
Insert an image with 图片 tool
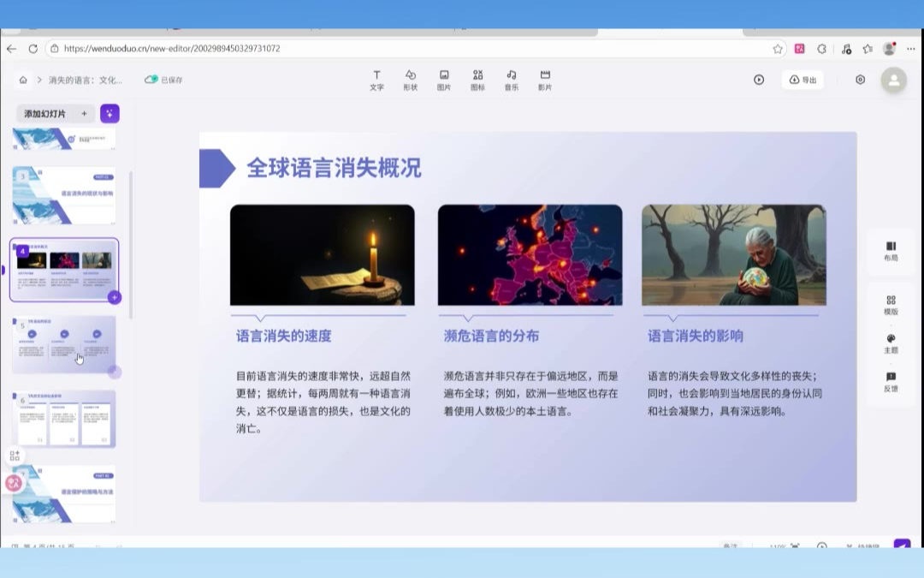[x=444, y=80]
